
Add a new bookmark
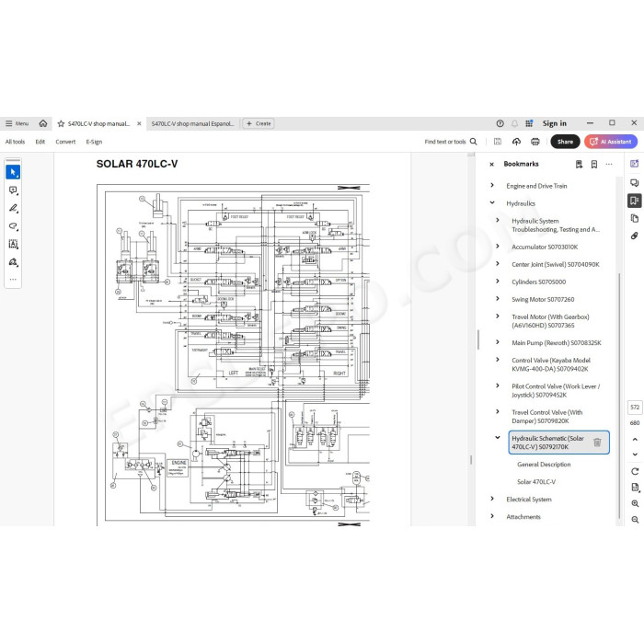click(594, 165)
